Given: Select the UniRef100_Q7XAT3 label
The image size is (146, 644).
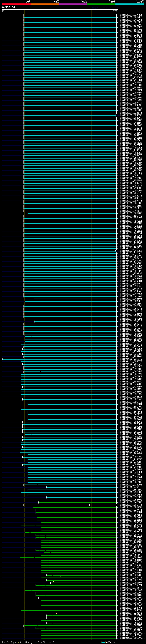Looking at the screenshot, I should tap(131, 487).
